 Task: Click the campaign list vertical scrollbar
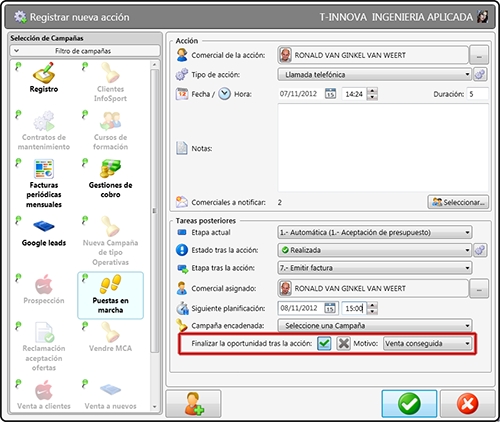click(x=154, y=210)
